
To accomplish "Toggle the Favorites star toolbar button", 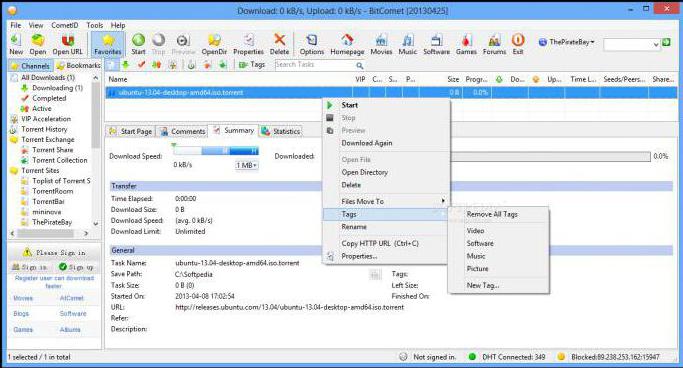I will click(108, 44).
